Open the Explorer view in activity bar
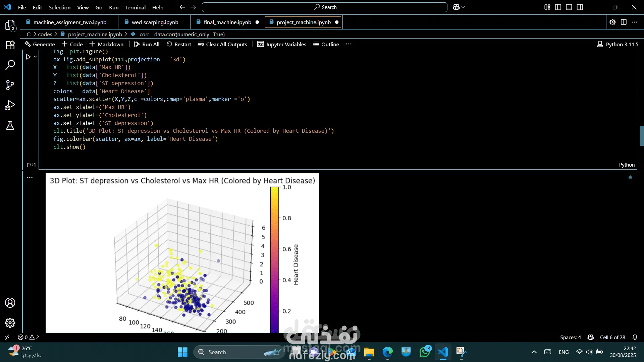Screen dimensions: 644x362 click(10, 25)
